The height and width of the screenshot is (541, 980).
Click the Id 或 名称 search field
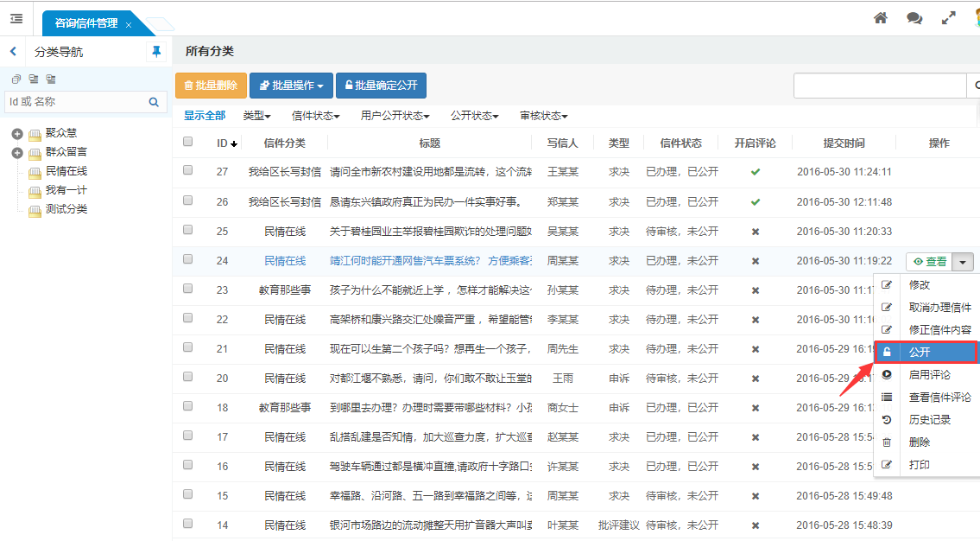[73, 102]
